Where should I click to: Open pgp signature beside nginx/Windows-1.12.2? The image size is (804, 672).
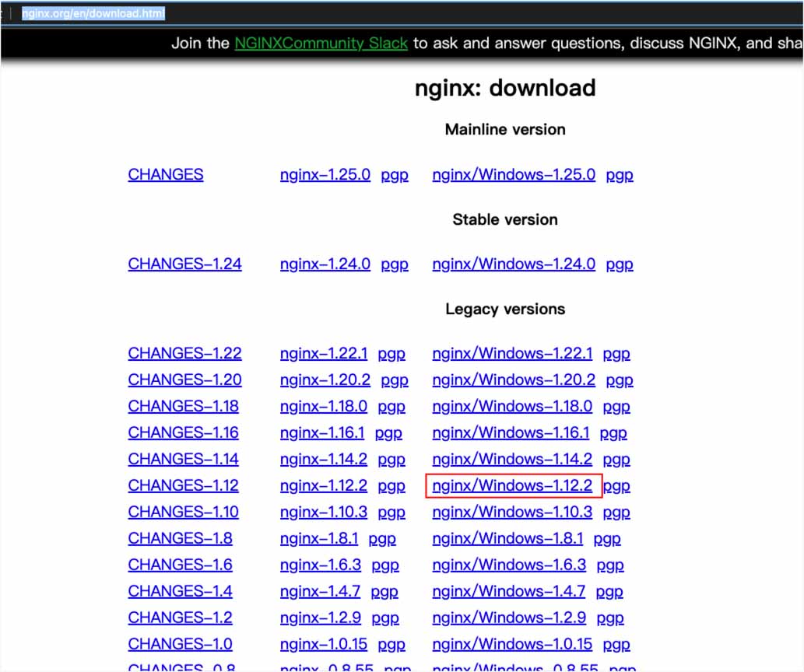click(x=616, y=486)
